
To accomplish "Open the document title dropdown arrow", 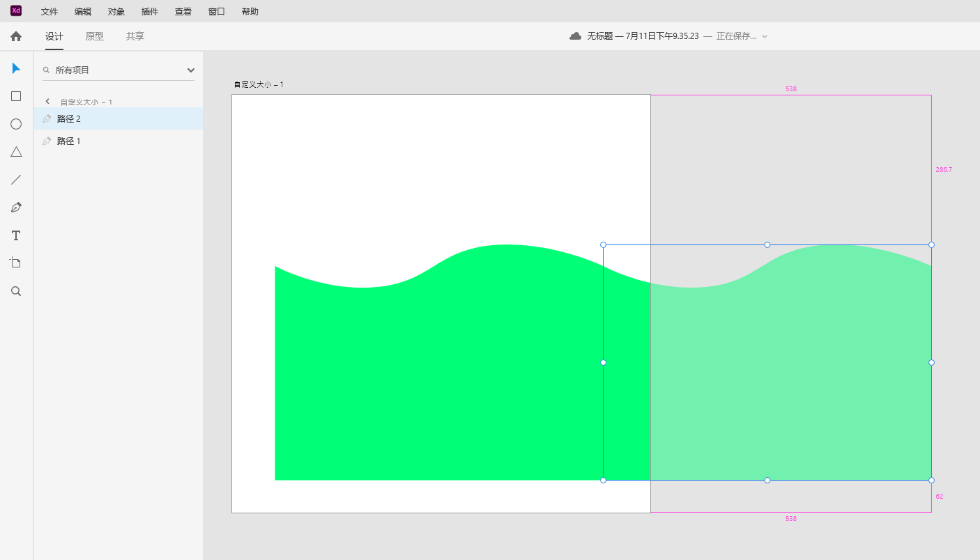I will click(765, 36).
